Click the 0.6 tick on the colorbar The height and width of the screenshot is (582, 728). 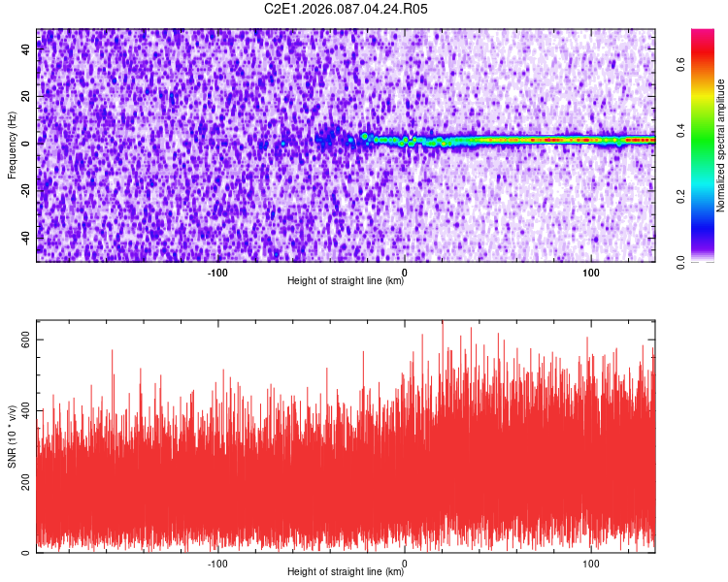[680, 65]
